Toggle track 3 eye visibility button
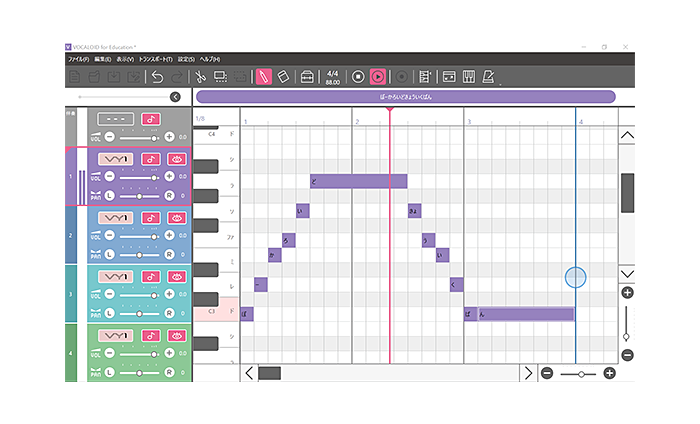The width and height of the screenshot is (700, 424). (x=177, y=277)
